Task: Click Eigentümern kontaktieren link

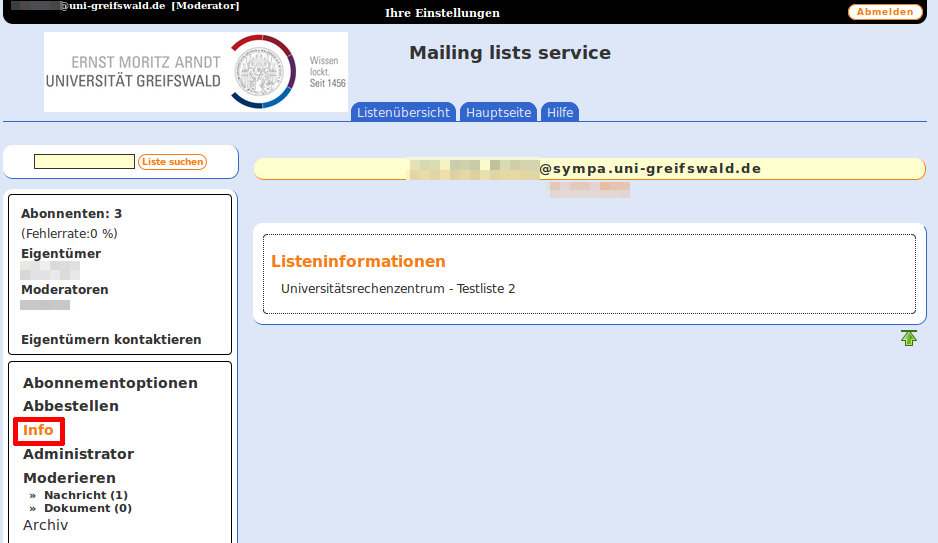Action: (x=111, y=340)
